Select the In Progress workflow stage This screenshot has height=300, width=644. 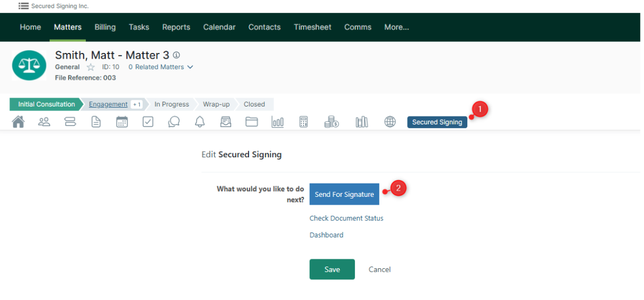172,104
